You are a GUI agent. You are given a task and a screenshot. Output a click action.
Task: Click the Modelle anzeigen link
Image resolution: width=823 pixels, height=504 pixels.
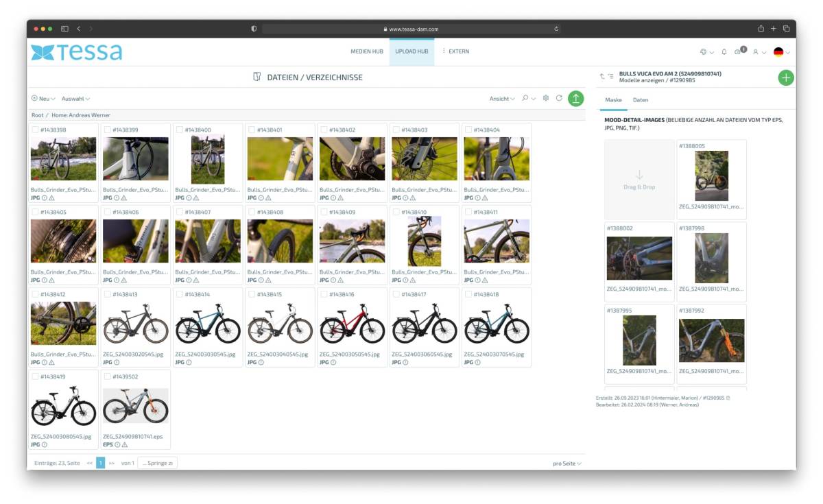click(638, 80)
